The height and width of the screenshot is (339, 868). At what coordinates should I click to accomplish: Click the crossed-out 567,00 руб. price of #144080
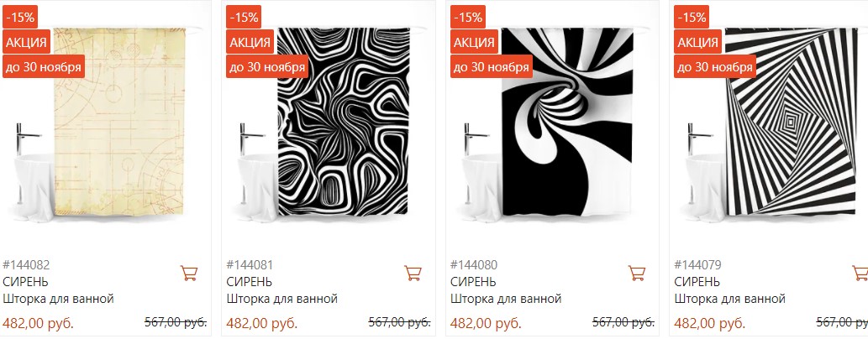pos(623,322)
